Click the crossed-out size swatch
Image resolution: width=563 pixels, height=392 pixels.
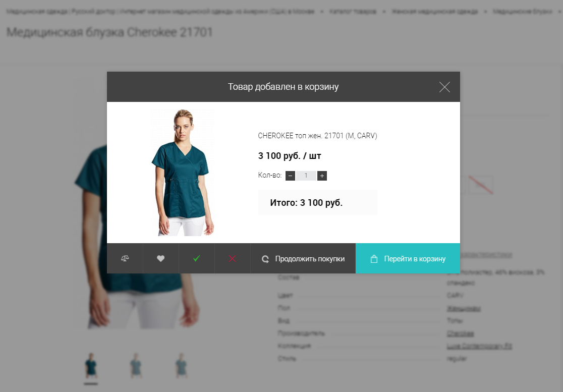[x=480, y=185]
